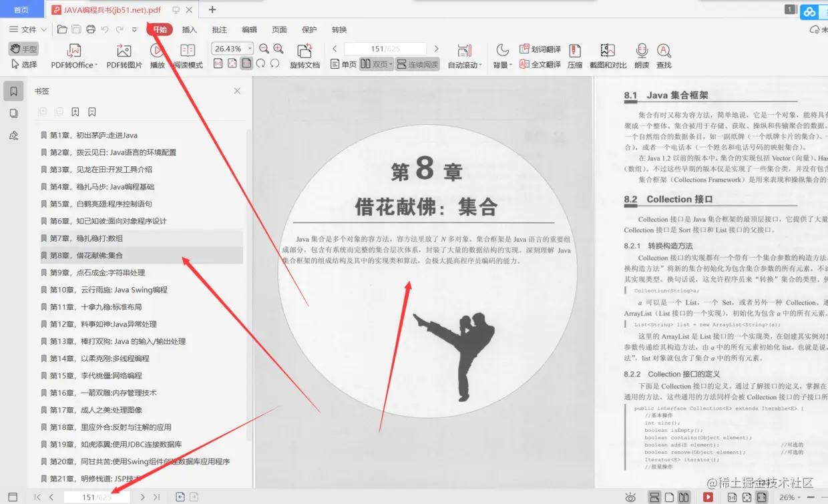Jump to last page in status bar
This screenshot has height=504, width=828.
(156, 497)
